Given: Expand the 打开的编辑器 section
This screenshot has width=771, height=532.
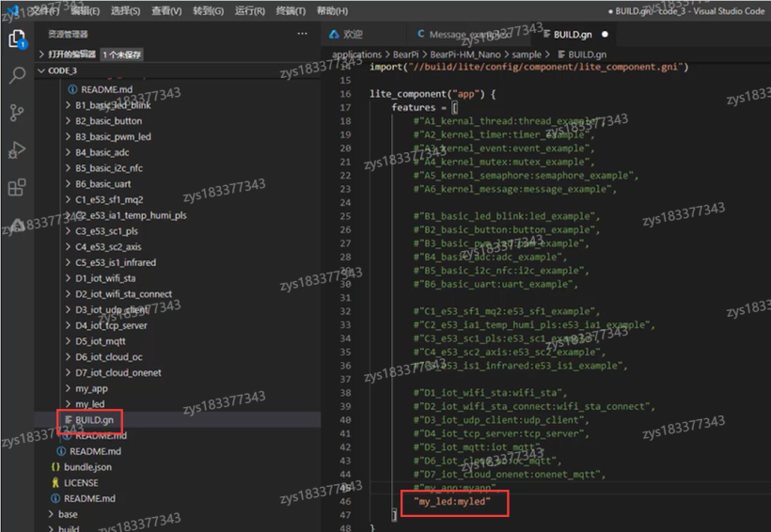Looking at the screenshot, I should tap(72, 55).
